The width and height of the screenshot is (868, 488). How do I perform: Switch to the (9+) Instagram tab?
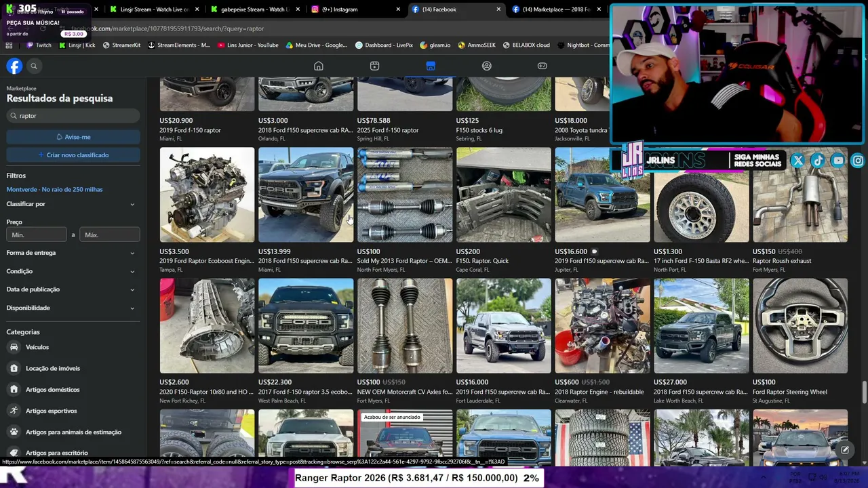click(355, 9)
